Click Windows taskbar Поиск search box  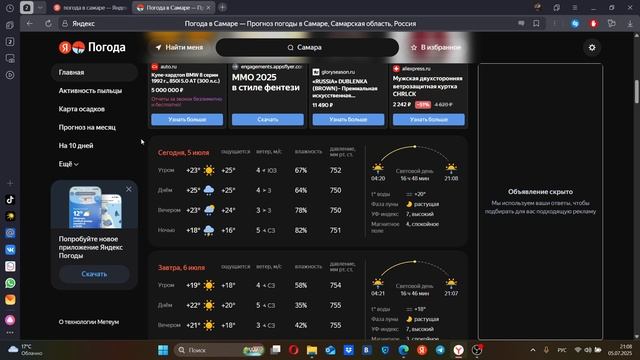click(x=220, y=350)
